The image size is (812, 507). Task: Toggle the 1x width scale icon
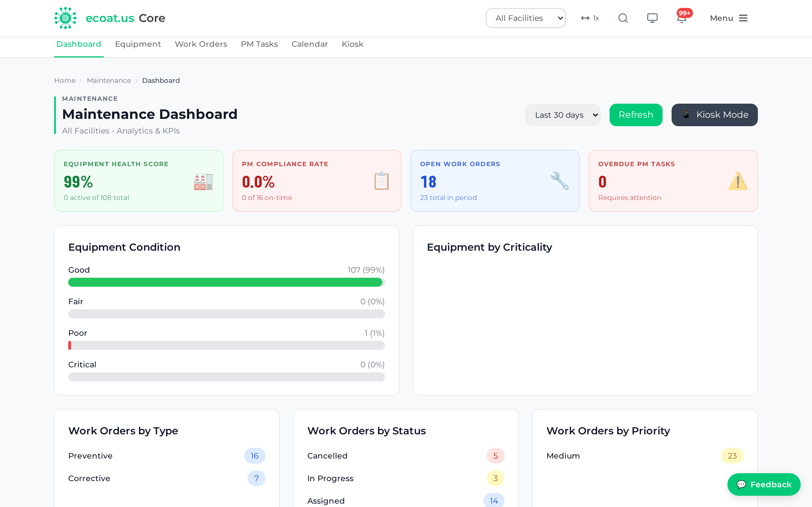pos(590,18)
